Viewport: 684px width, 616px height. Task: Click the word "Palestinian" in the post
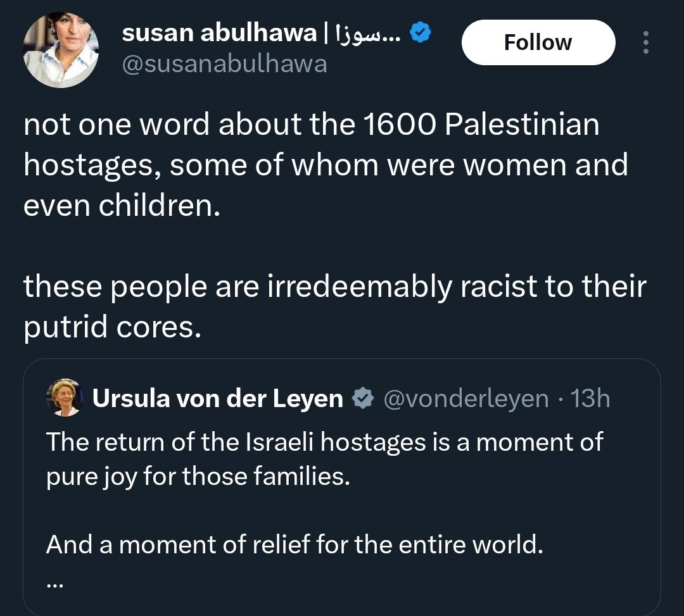point(522,125)
